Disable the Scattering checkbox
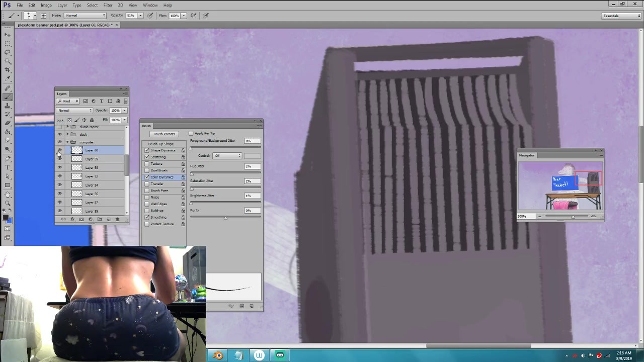 147,157
